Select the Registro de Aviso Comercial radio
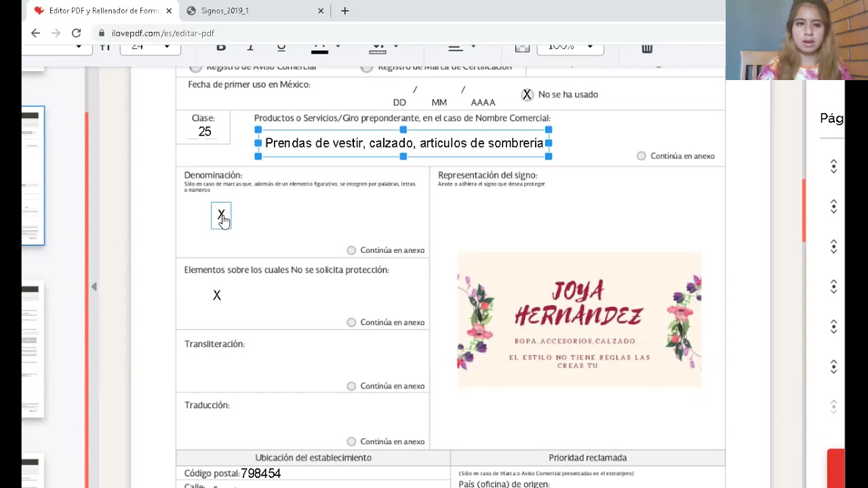 coord(196,67)
